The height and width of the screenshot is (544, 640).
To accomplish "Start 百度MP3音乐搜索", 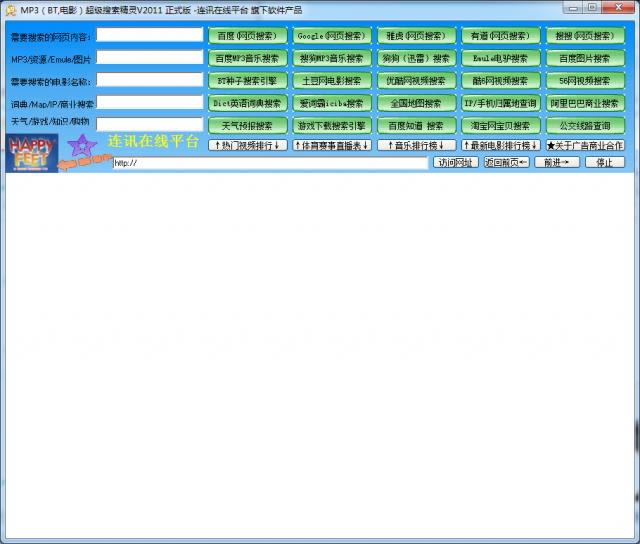I will [x=247, y=58].
